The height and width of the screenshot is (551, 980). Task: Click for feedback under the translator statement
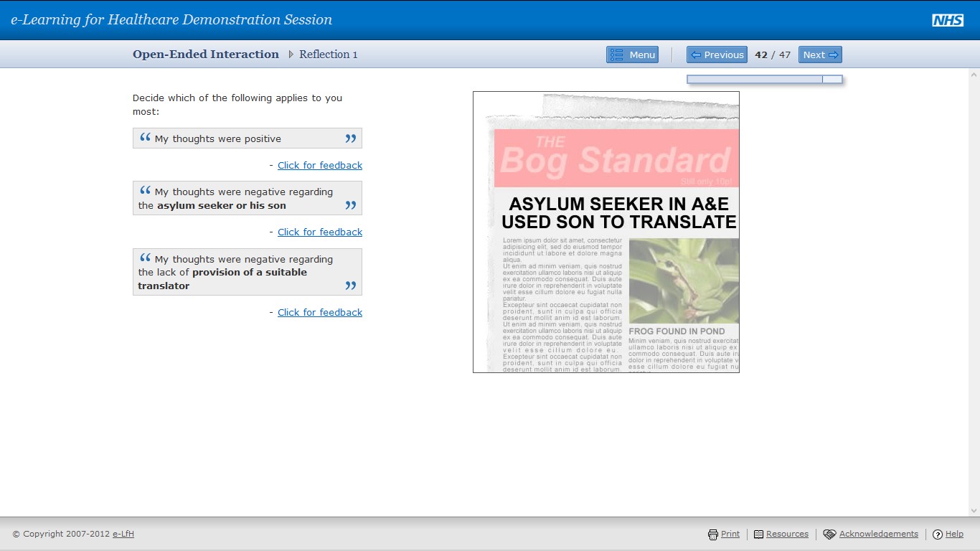point(319,312)
